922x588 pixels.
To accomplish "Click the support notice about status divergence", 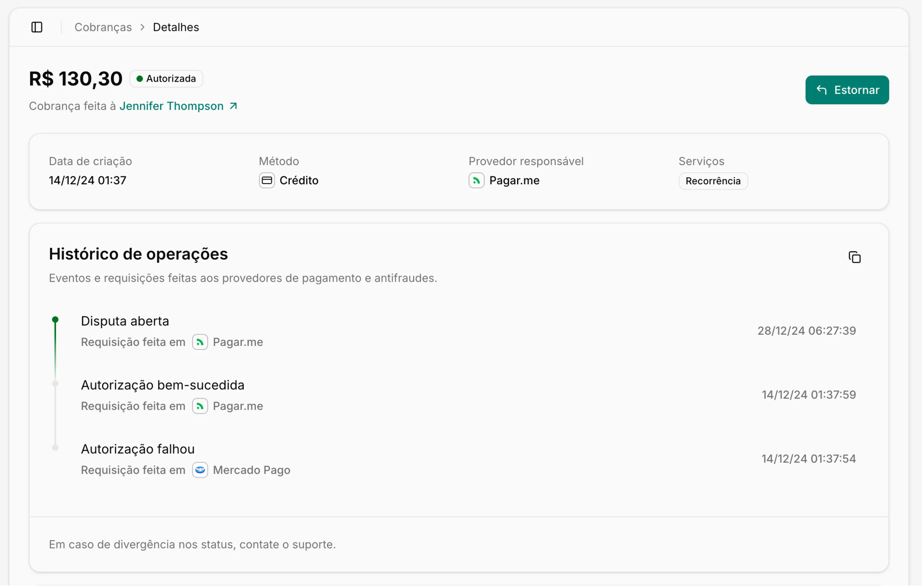I will (x=192, y=544).
